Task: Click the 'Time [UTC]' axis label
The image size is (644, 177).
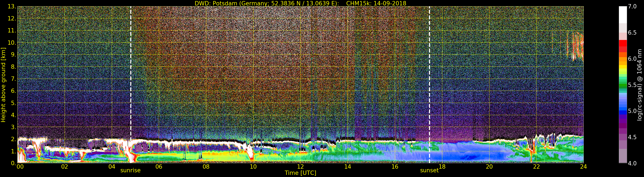Action: point(300,173)
